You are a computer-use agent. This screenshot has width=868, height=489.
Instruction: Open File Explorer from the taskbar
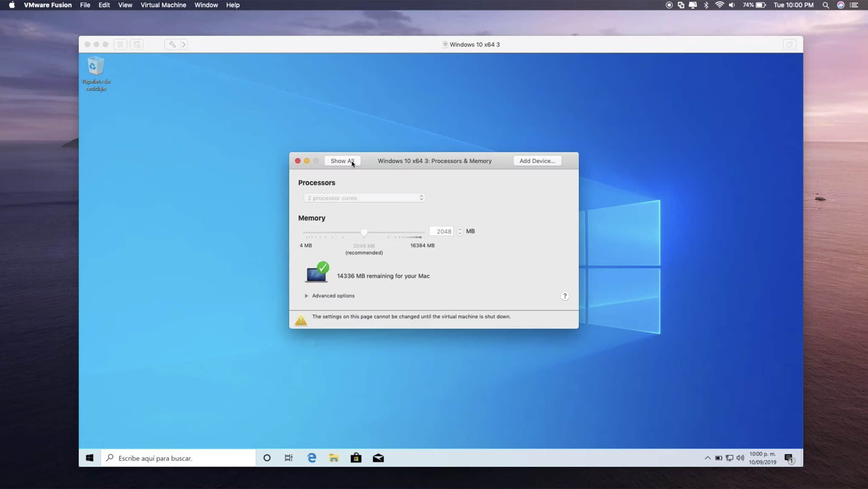coord(334,458)
